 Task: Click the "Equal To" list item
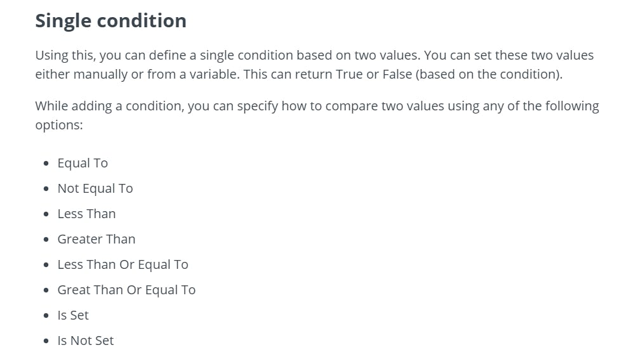[x=83, y=163]
